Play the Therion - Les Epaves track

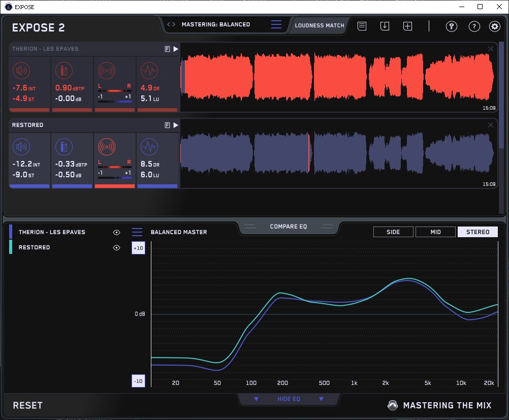tap(176, 49)
